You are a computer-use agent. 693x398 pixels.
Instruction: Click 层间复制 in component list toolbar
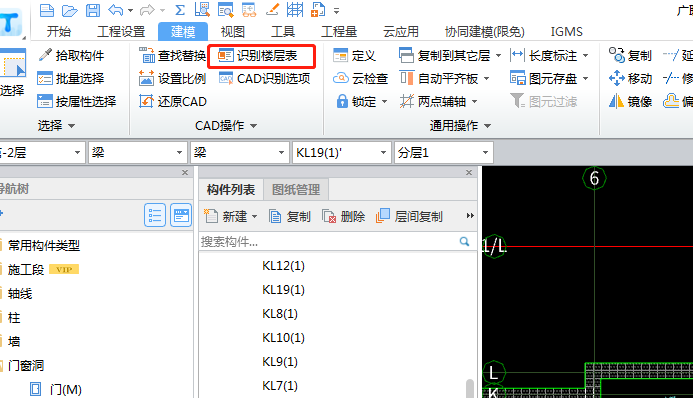pyautogui.click(x=409, y=216)
